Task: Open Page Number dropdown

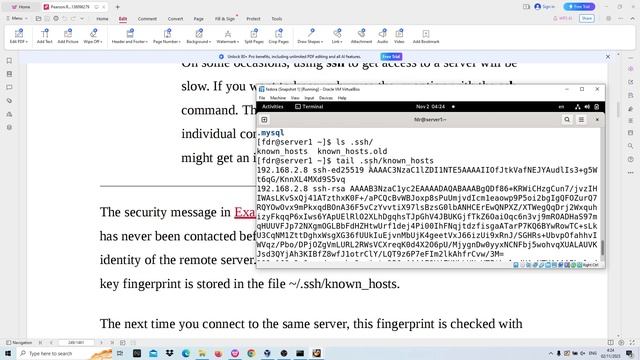Action: [167, 36]
